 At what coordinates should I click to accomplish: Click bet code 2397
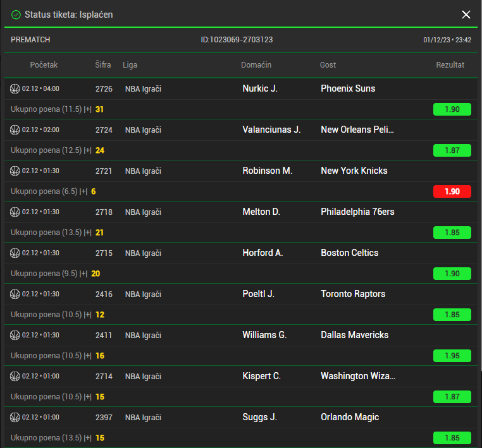click(x=104, y=418)
